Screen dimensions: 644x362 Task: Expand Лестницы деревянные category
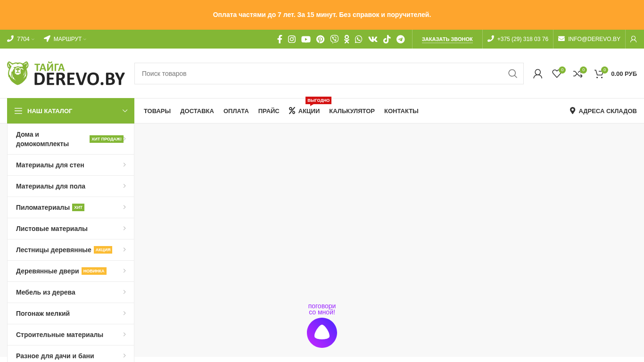71,250
